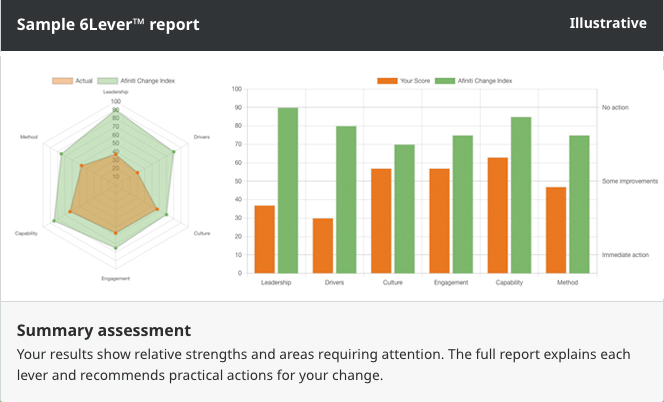The height and width of the screenshot is (402, 664).
Task: Click the green Culture data point on radar
Action: pos(166,215)
